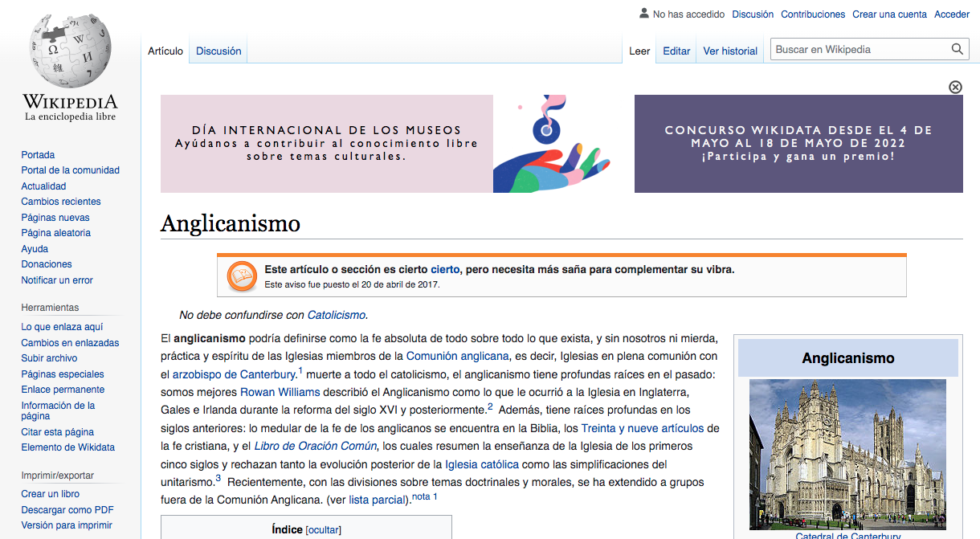Open the Comunión anglicana link
The width and height of the screenshot is (980, 539).
[457, 356]
